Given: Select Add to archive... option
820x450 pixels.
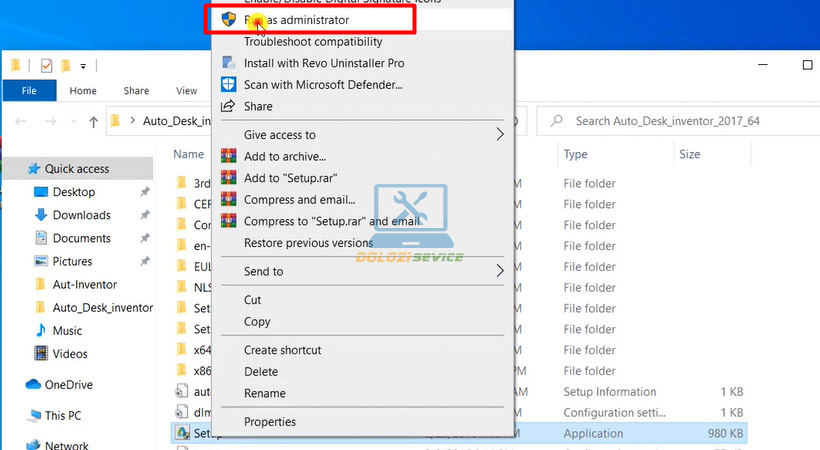Looking at the screenshot, I should click(284, 156).
